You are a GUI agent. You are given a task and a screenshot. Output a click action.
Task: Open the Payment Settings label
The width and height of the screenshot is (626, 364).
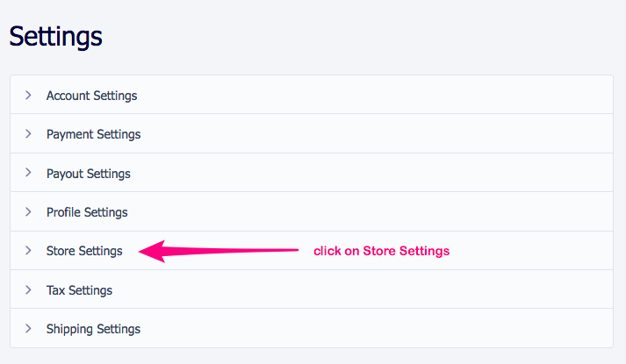tap(93, 134)
